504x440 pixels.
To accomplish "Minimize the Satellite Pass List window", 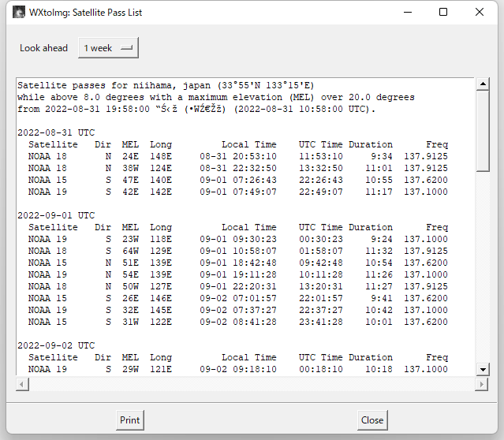I will click(407, 13).
